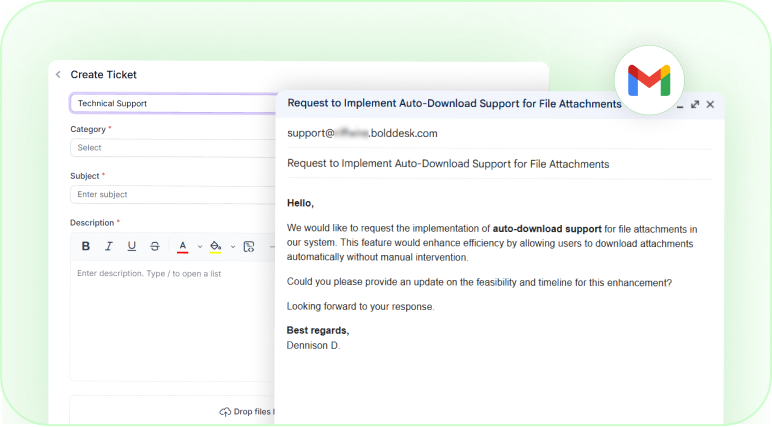Image resolution: width=772 pixels, height=427 pixels.
Task: Click 'Looking forward to your response.' line
Action: 360,306
